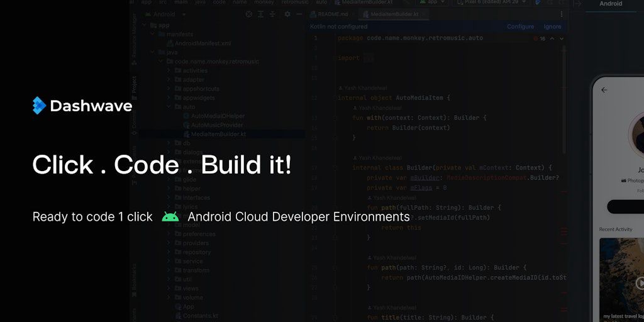
Task: Click profile avatar in phone preview
Action: 638,136
